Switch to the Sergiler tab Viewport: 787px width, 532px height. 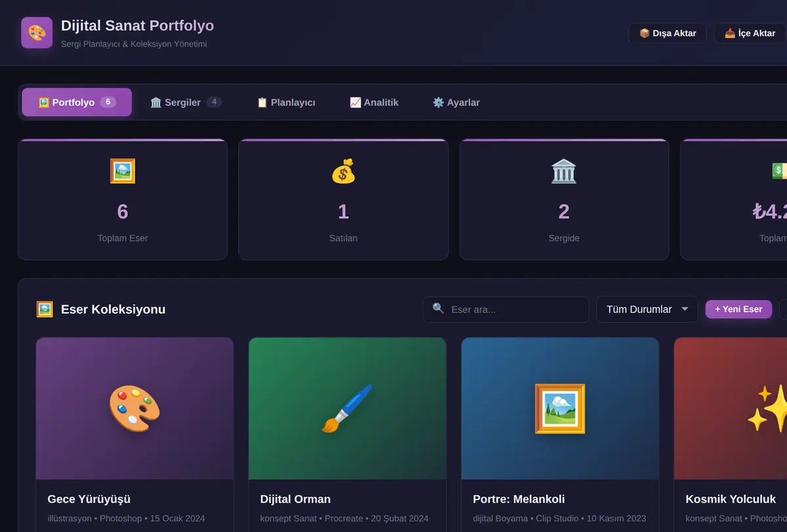[x=186, y=102]
